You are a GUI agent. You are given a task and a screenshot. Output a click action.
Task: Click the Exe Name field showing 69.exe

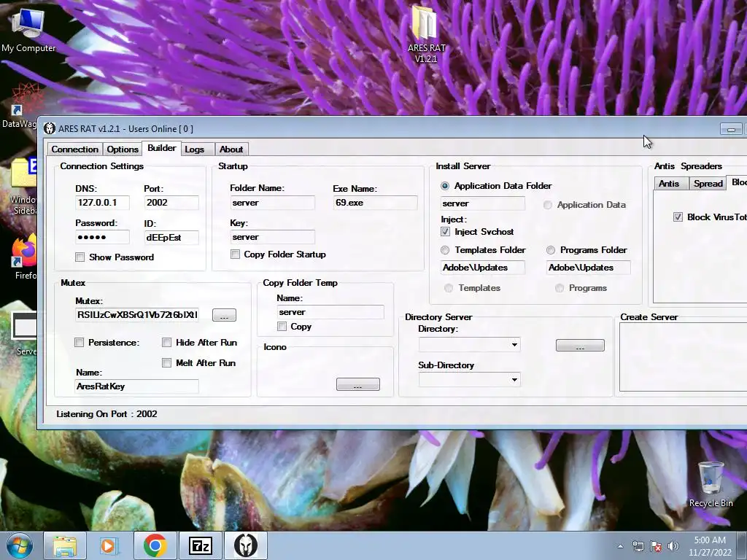pyautogui.click(x=376, y=203)
